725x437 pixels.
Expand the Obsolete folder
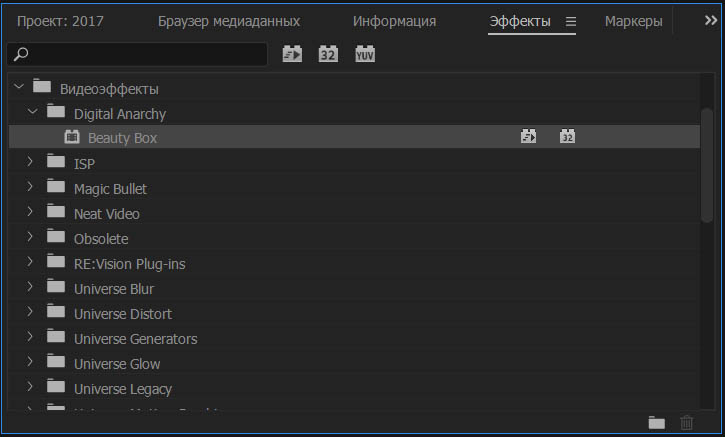tap(30, 236)
